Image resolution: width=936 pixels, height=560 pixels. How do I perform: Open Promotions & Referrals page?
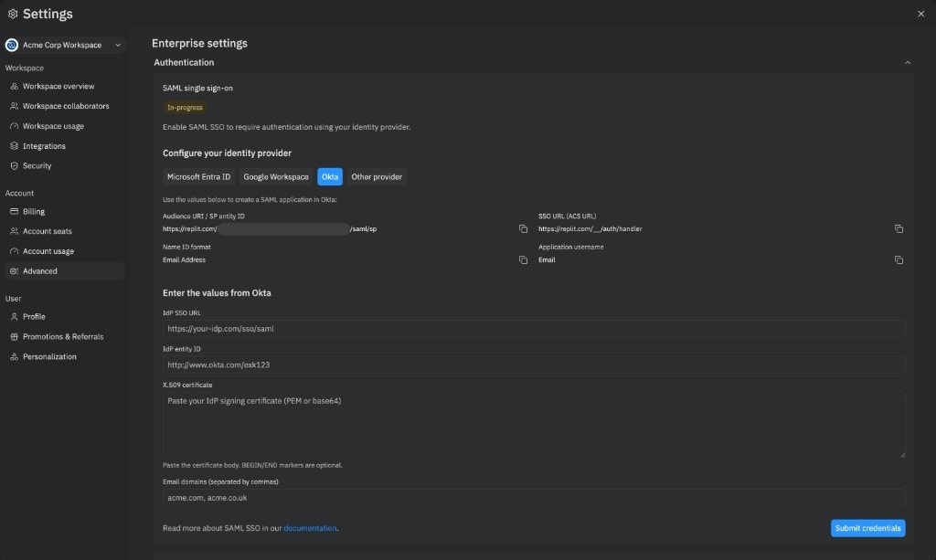point(65,337)
